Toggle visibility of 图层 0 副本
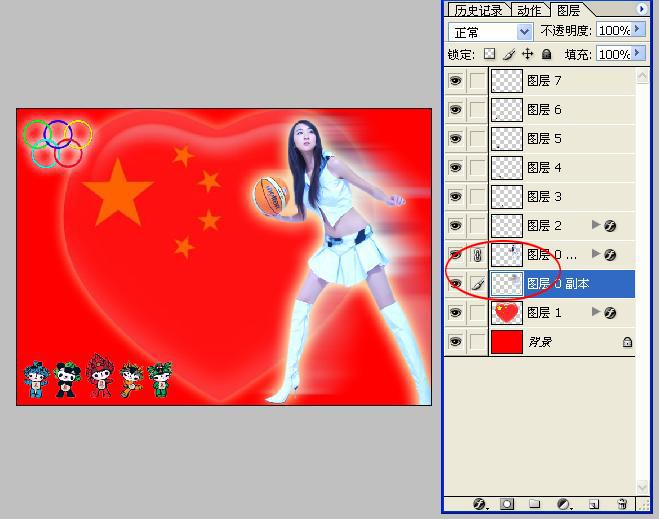 (x=456, y=284)
